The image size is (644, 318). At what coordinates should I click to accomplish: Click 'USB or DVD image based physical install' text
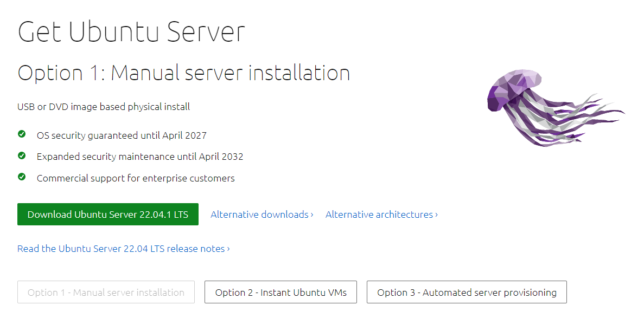[x=104, y=107]
